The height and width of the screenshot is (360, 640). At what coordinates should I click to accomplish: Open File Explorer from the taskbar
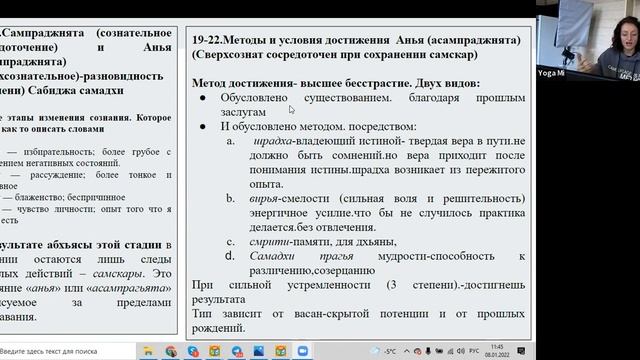[x=148, y=351]
